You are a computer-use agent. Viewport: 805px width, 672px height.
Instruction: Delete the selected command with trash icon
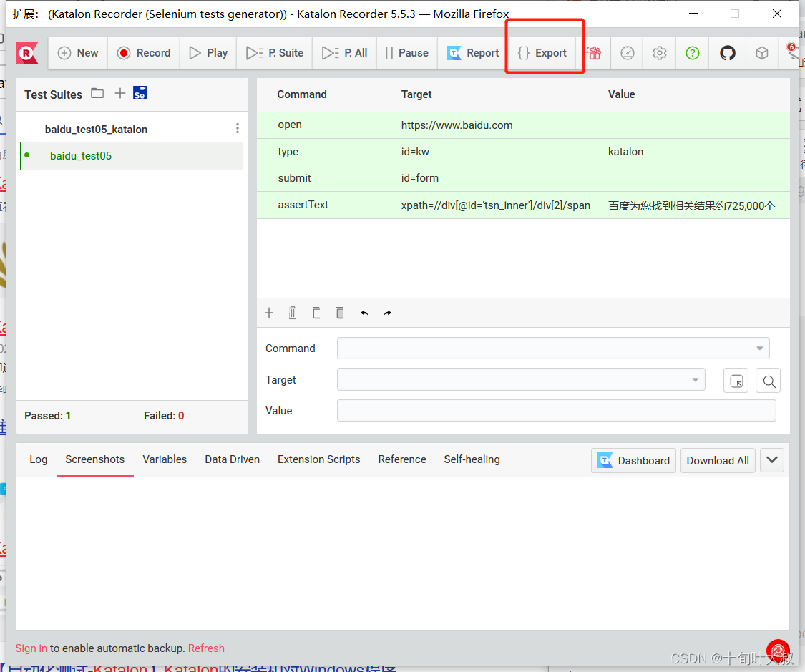pyautogui.click(x=293, y=313)
